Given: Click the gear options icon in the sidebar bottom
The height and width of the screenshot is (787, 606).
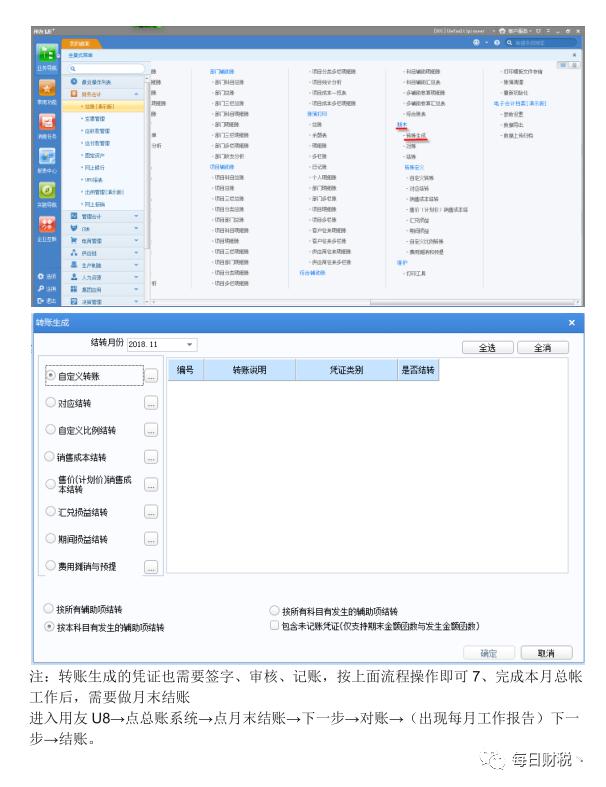Looking at the screenshot, I should click(x=40, y=277).
